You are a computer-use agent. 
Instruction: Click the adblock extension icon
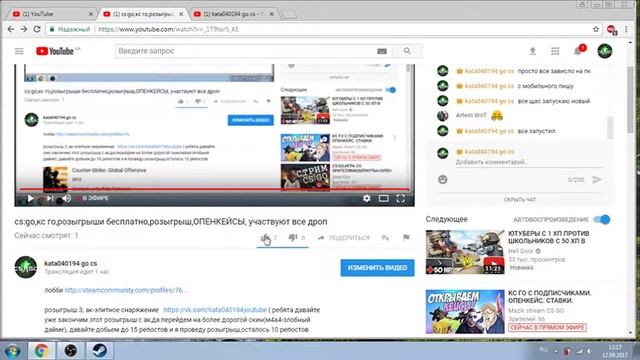coord(611,29)
